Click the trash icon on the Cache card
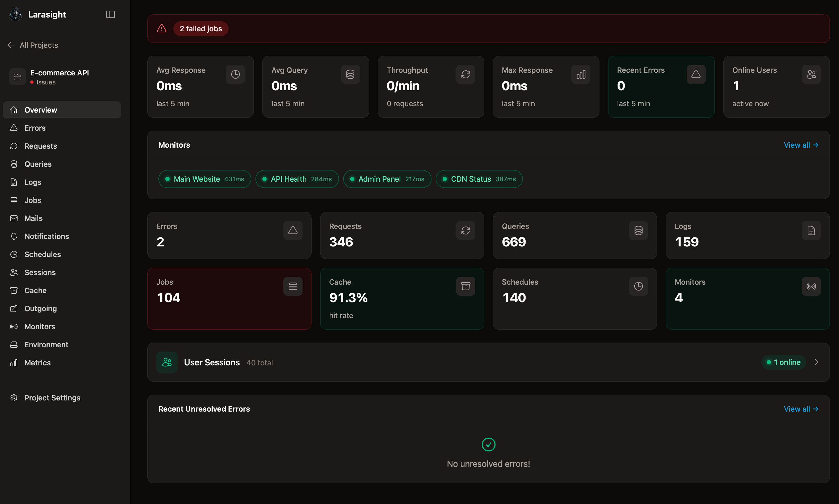839x504 pixels. [x=465, y=286]
